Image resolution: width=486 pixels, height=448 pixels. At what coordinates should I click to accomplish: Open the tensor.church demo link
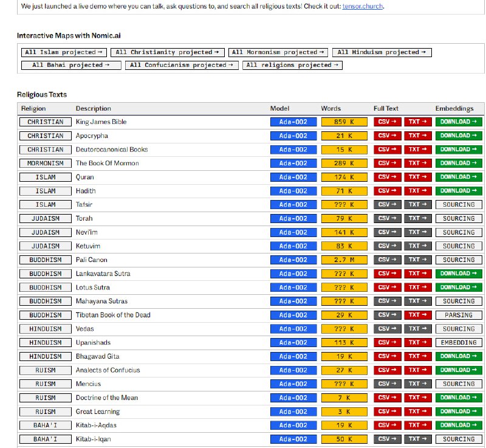[362, 7]
